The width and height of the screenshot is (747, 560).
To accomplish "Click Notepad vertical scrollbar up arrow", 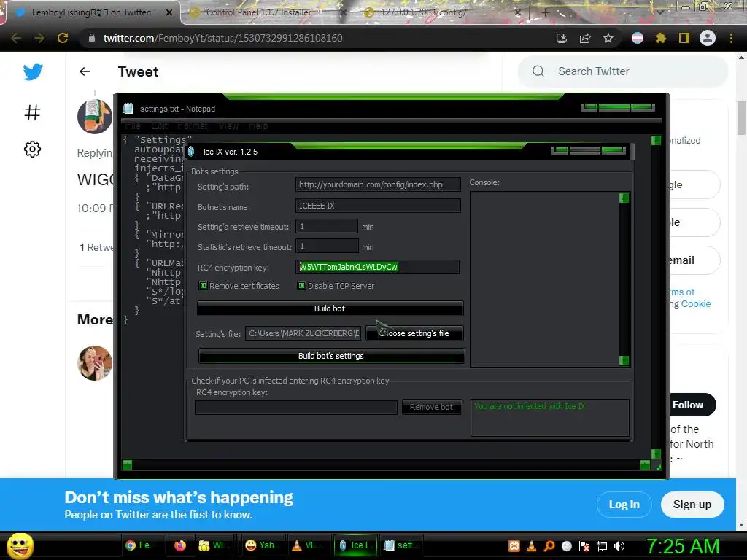I will 656,140.
